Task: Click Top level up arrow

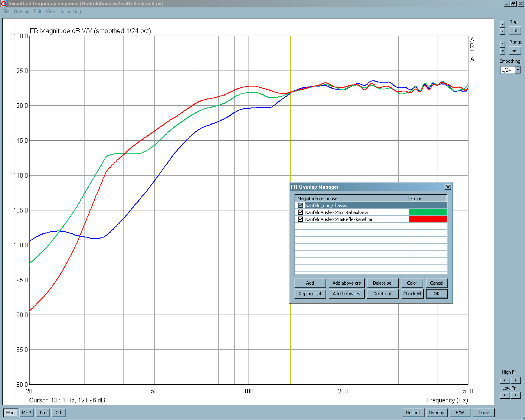Action: (x=502, y=25)
